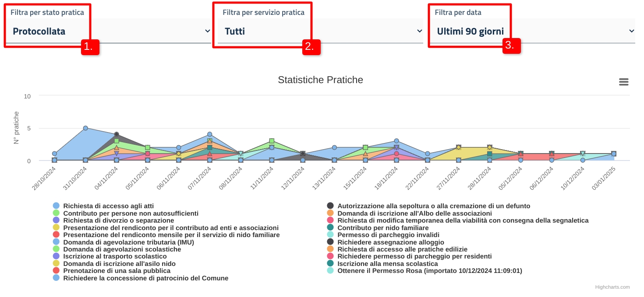
Task: Toggle 'Richiesta di accesso agli atti' legend series
Action: [x=108, y=206]
